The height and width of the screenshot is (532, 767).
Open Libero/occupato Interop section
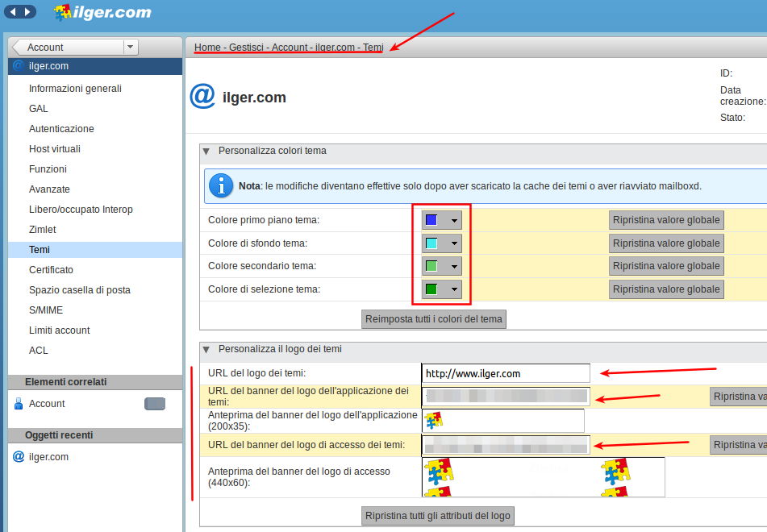pyautogui.click(x=81, y=210)
